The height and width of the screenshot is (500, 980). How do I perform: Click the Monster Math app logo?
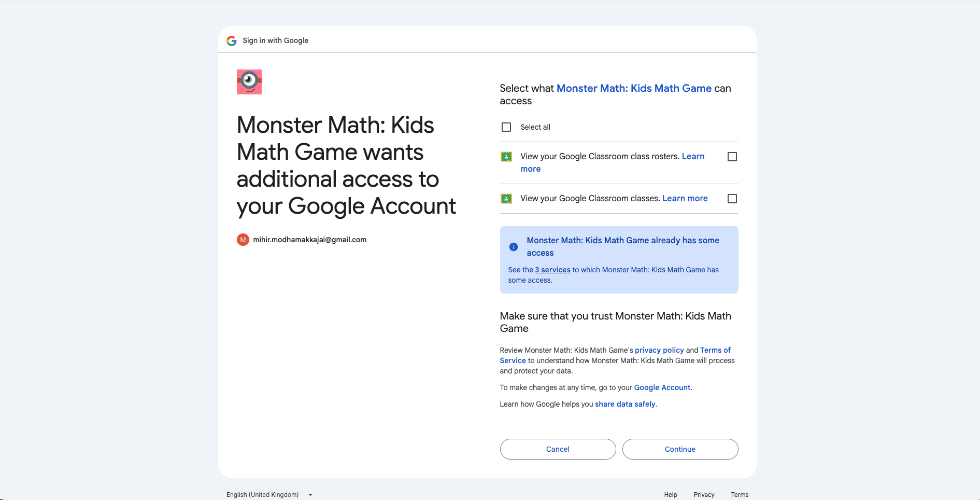click(249, 82)
